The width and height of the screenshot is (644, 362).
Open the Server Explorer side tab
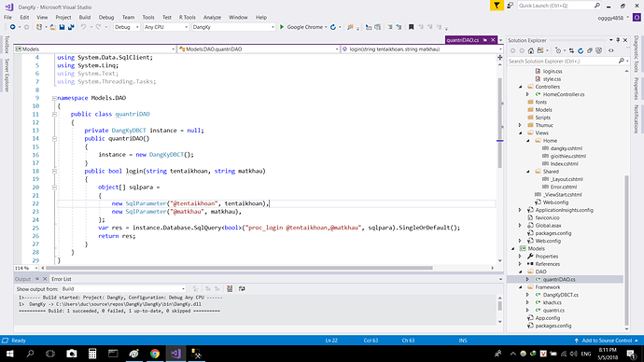[7, 76]
